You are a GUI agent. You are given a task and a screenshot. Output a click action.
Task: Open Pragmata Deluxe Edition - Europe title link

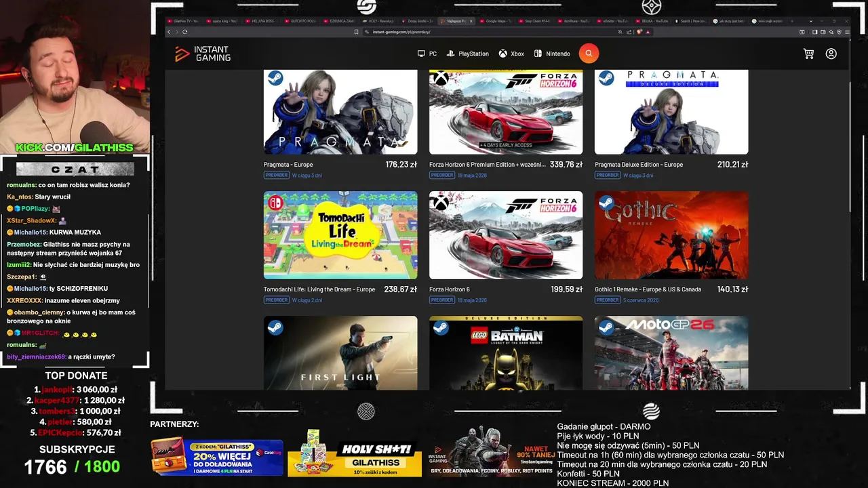pos(639,165)
